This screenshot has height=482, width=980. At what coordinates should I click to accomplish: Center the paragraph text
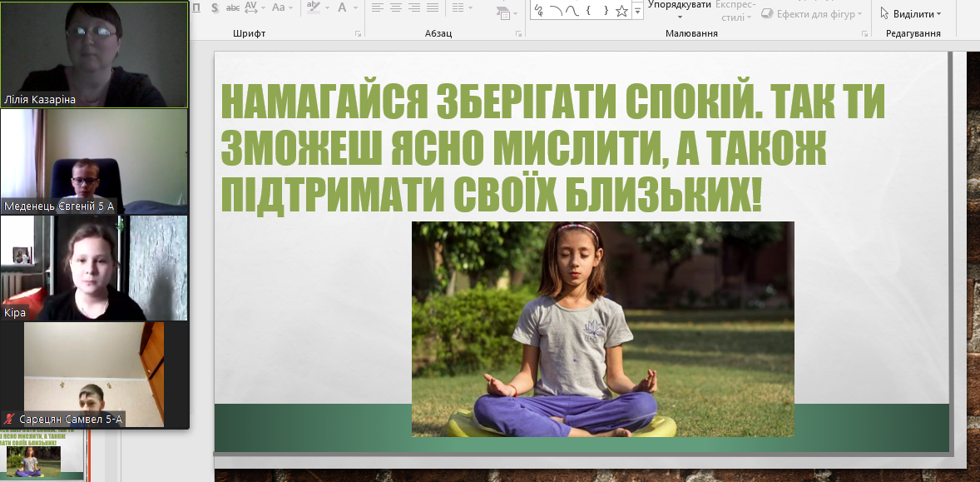pyautogui.click(x=396, y=7)
